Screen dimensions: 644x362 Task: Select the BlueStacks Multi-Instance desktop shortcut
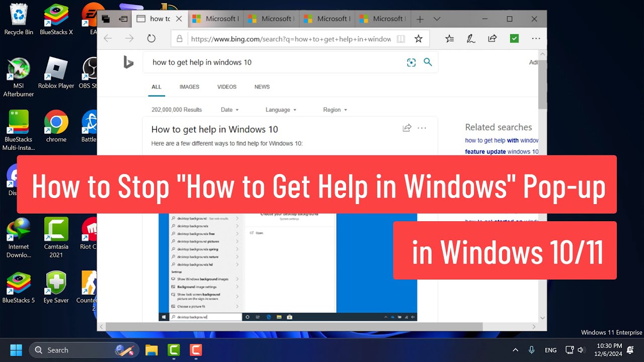click(19, 131)
